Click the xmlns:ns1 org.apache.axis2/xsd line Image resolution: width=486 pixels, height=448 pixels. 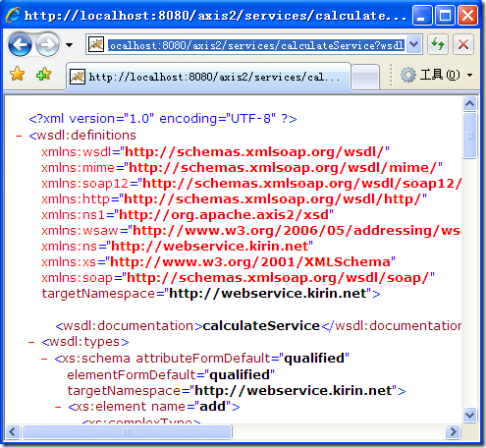(x=188, y=215)
